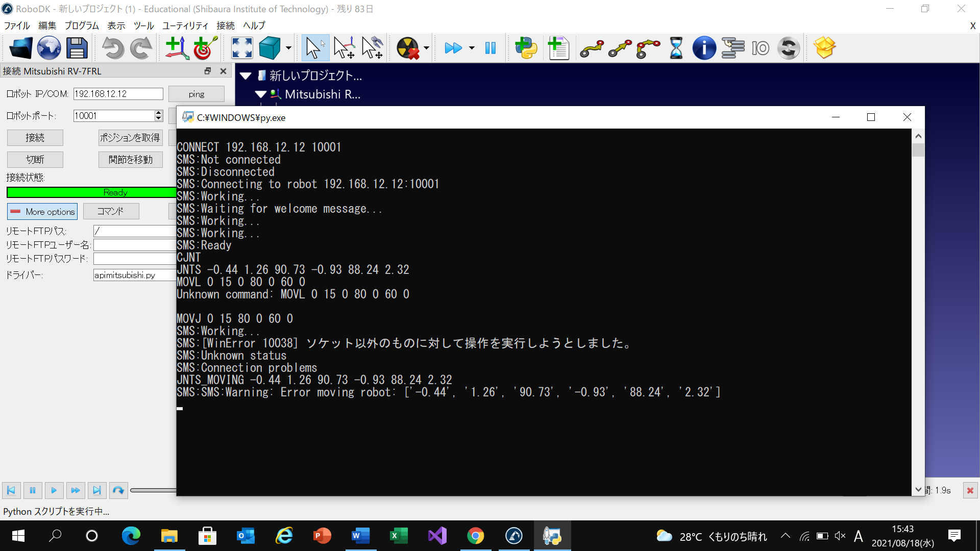Jump to simulation start
This screenshot has height=551, width=980.
[11, 490]
